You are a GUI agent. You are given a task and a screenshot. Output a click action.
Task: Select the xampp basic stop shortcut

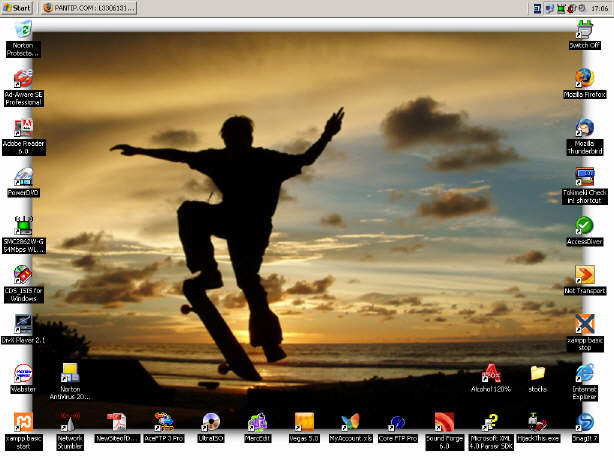pos(585,333)
